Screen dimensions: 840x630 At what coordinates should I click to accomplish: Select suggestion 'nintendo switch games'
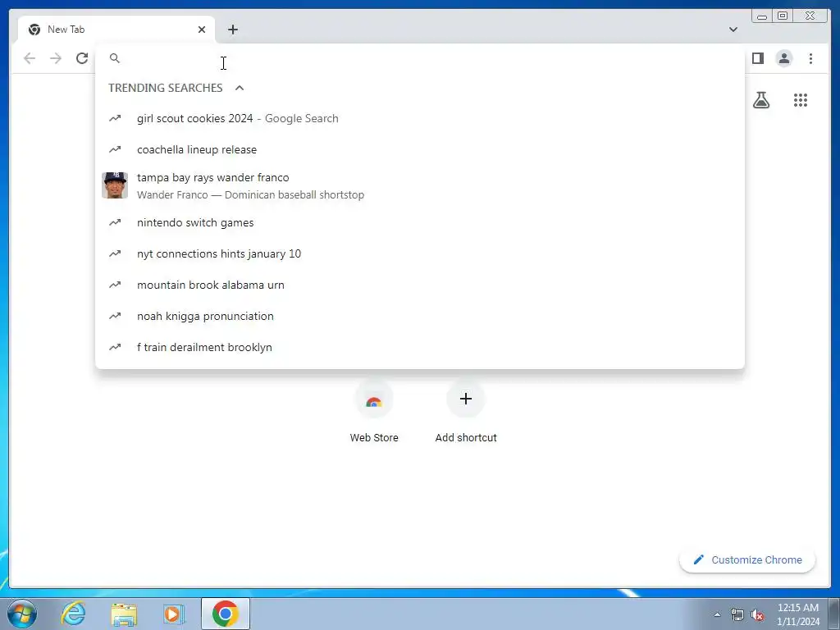click(420, 222)
